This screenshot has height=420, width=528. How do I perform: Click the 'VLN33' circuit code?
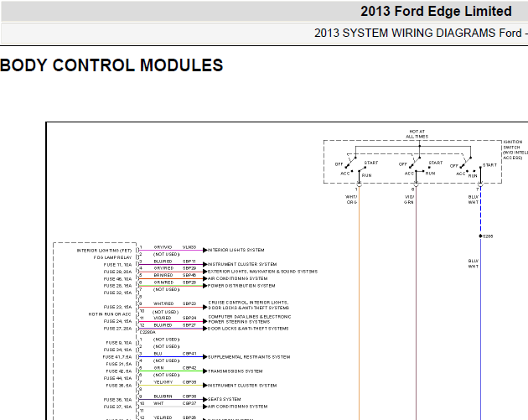click(189, 247)
